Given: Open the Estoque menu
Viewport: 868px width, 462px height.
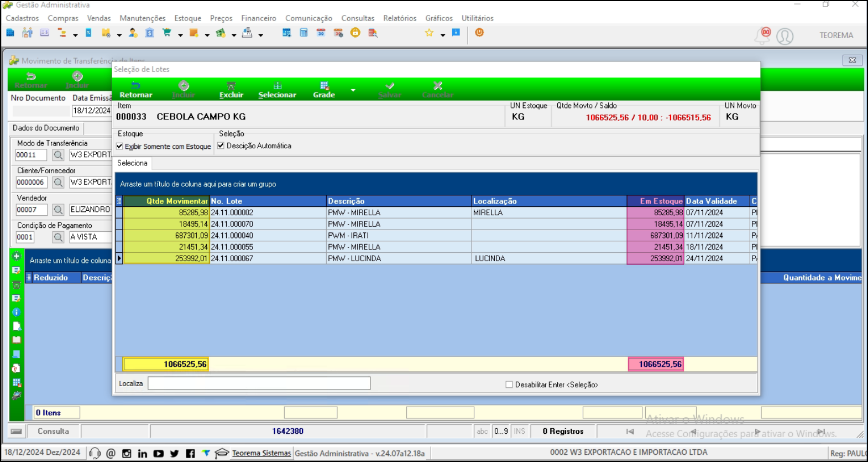Looking at the screenshot, I should (x=188, y=18).
